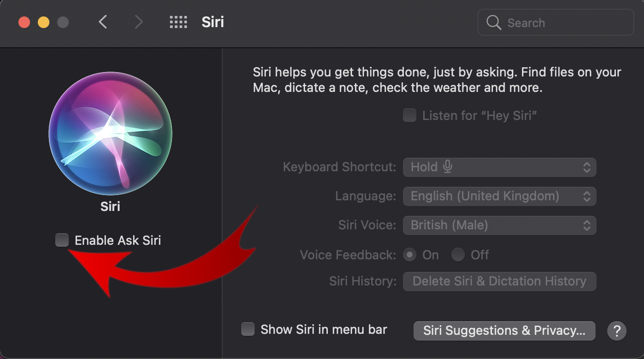Open the Keyboard Shortcut dropdown
Image resolution: width=644 pixels, height=359 pixels.
(500, 167)
